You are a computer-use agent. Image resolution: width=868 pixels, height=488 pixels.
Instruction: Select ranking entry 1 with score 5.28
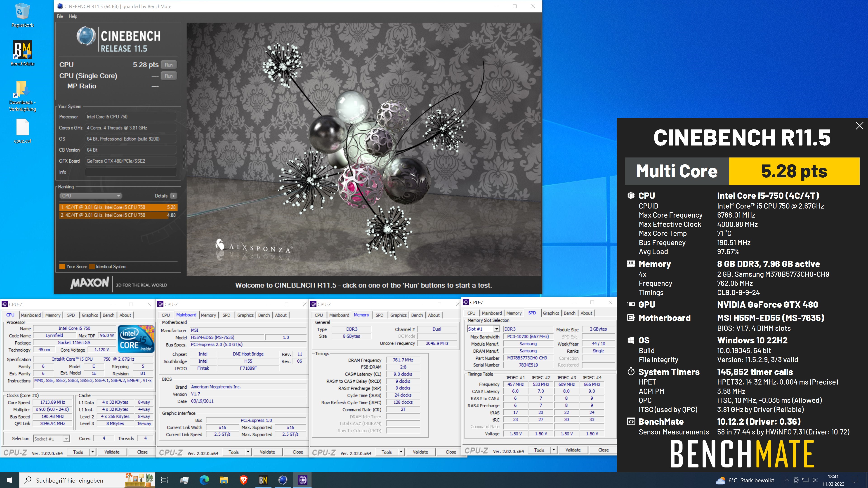click(118, 207)
